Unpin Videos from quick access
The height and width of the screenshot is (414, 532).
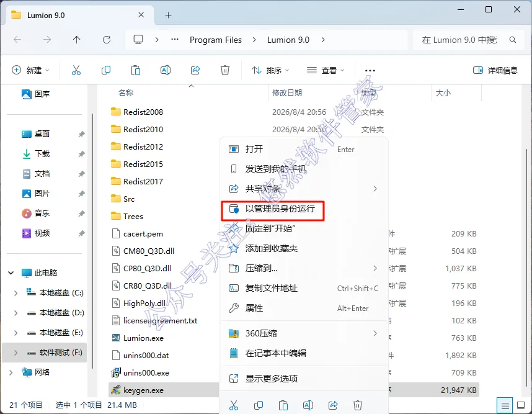[81, 233]
